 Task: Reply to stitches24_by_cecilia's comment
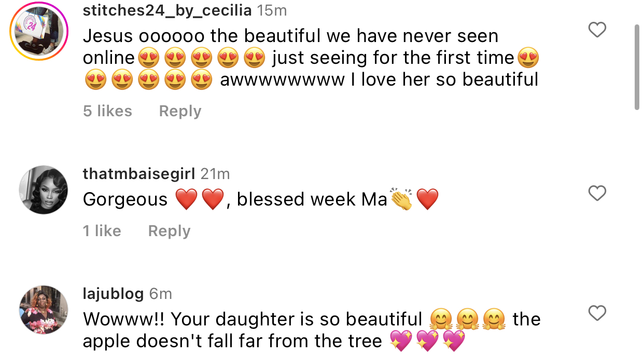tap(180, 111)
